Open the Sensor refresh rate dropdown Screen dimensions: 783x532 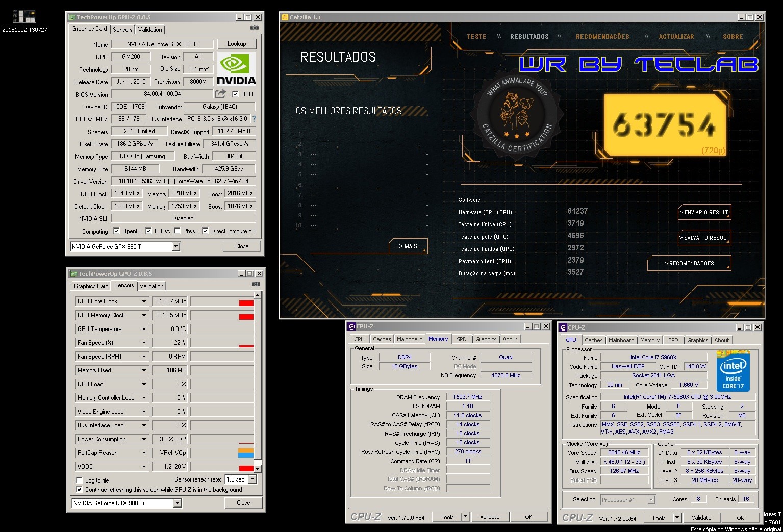click(252, 479)
